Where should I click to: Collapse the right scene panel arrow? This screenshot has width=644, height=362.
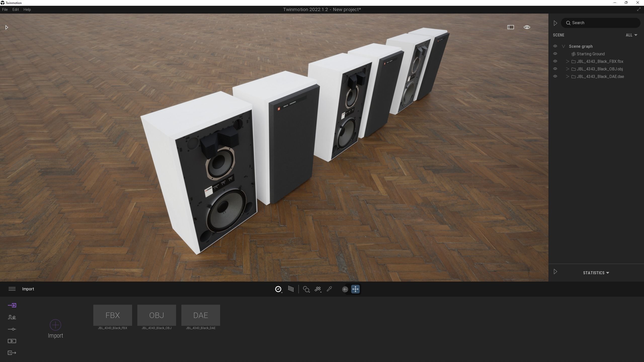tap(555, 23)
